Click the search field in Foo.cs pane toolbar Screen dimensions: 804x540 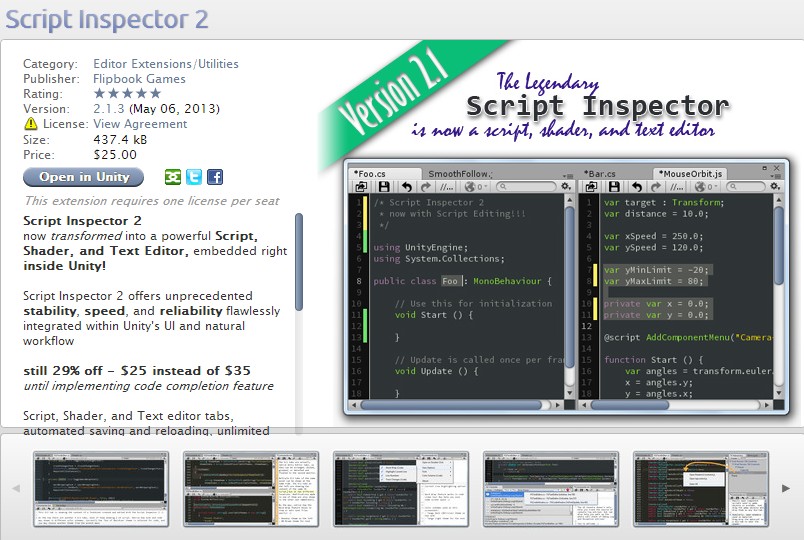[x=526, y=187]
